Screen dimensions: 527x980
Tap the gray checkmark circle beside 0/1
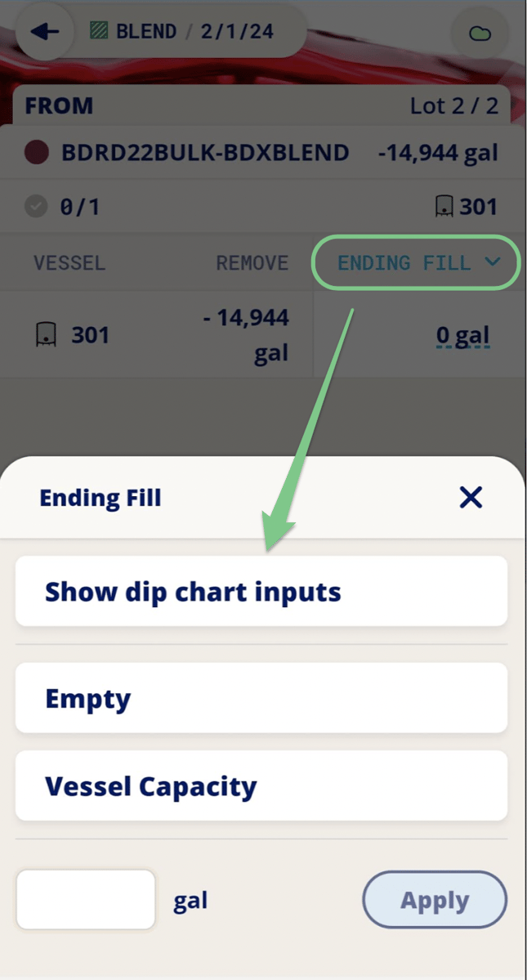coord(34,206)
